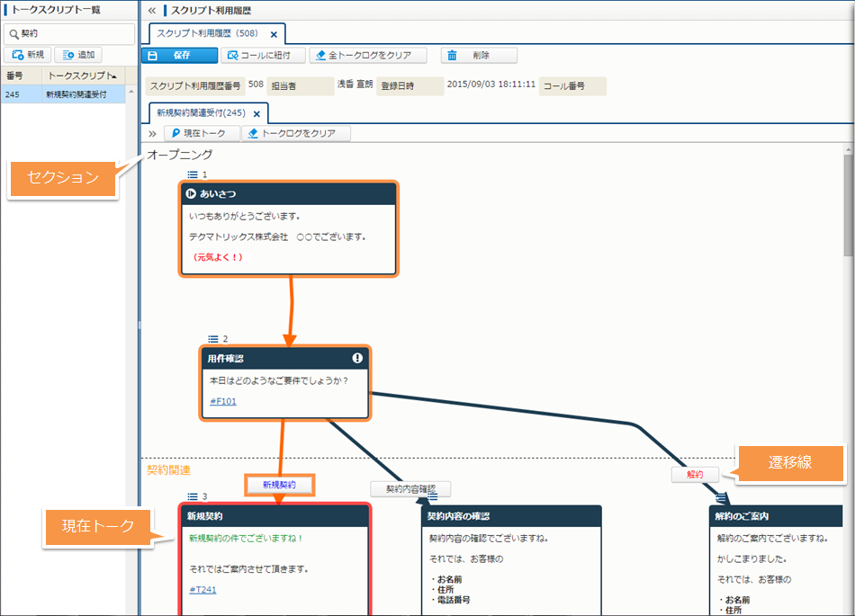Sort by トークスクリプト column header
This screenshot has height=616, width=855.
tap(81, 76)
